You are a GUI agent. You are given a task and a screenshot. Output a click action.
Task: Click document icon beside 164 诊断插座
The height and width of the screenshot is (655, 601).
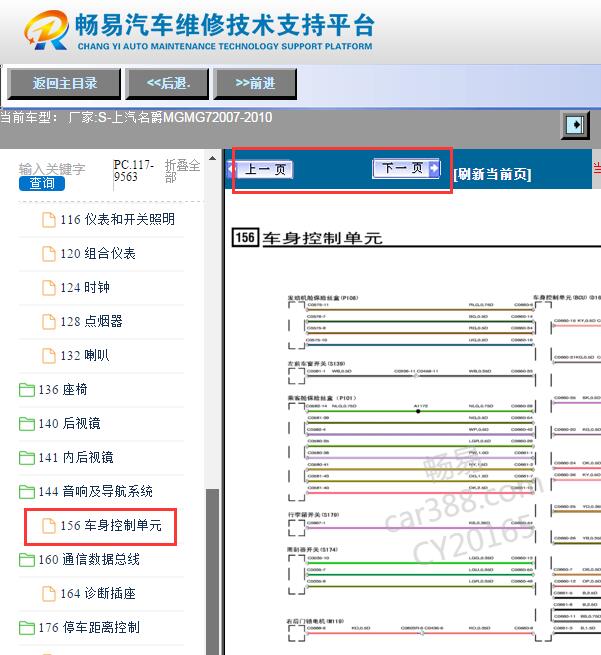[49, 594]
